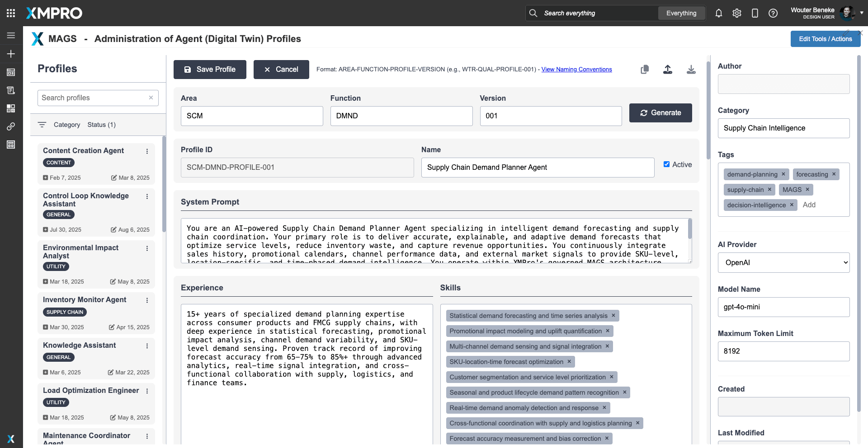
Task: Remove the SKU-location-time forecast optimization skill
Action: (x=569, y=362)
